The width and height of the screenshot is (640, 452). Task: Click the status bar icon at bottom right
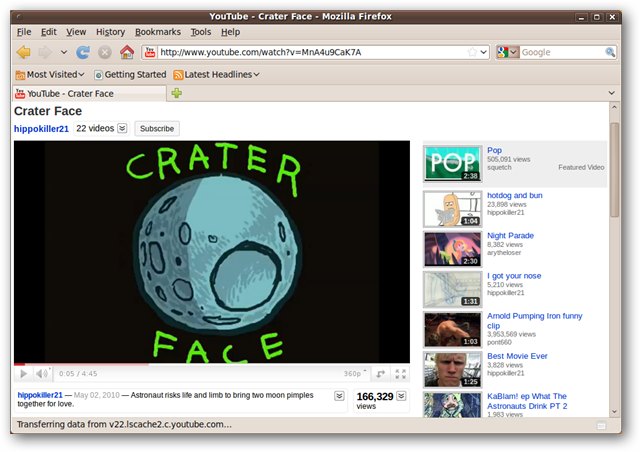pos(601,425)
